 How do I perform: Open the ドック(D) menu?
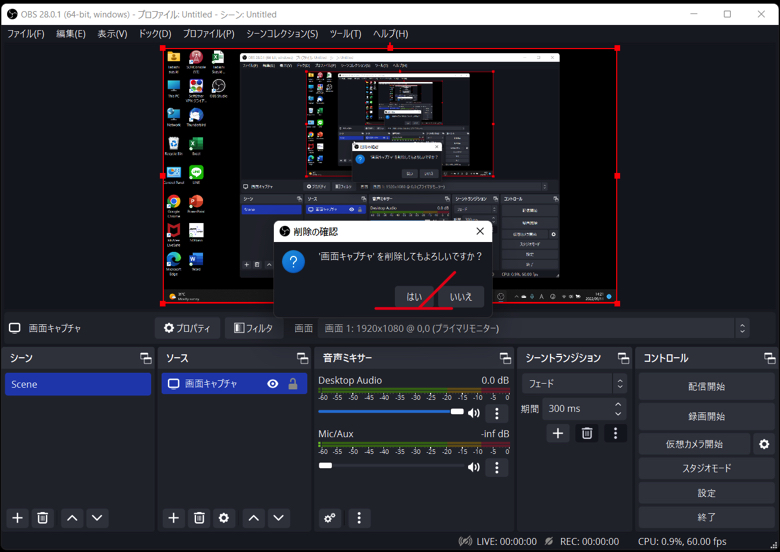[155, 34]
